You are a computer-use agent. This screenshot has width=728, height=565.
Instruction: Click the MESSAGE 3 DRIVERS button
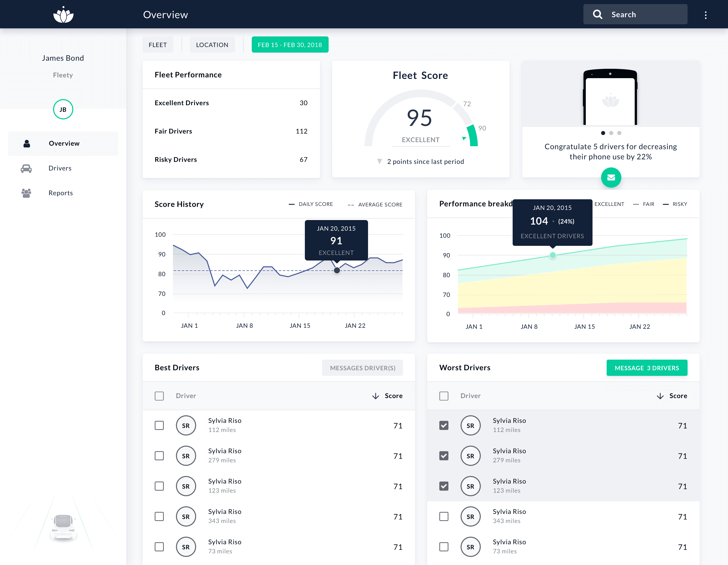tap(647, 368)
